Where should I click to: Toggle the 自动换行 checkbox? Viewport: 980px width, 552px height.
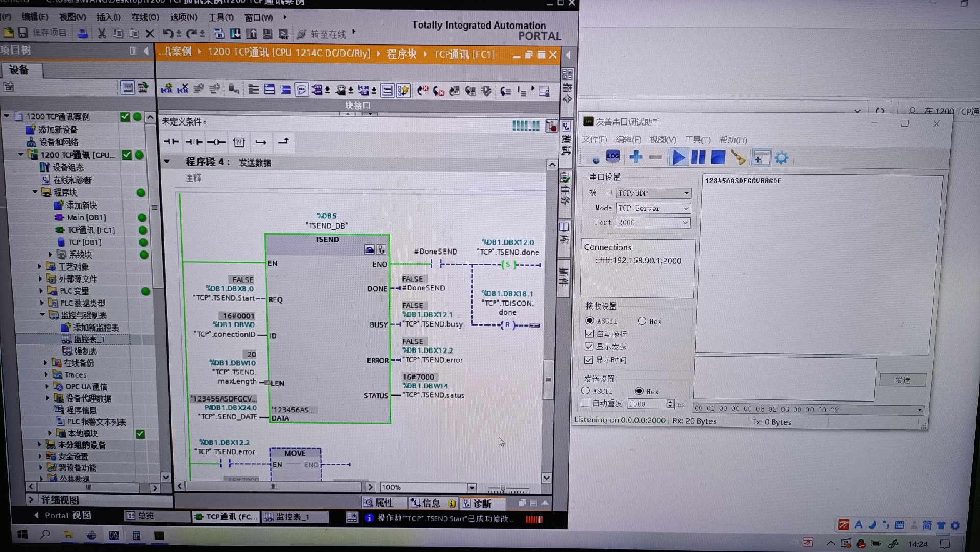[x=589, y=334]
